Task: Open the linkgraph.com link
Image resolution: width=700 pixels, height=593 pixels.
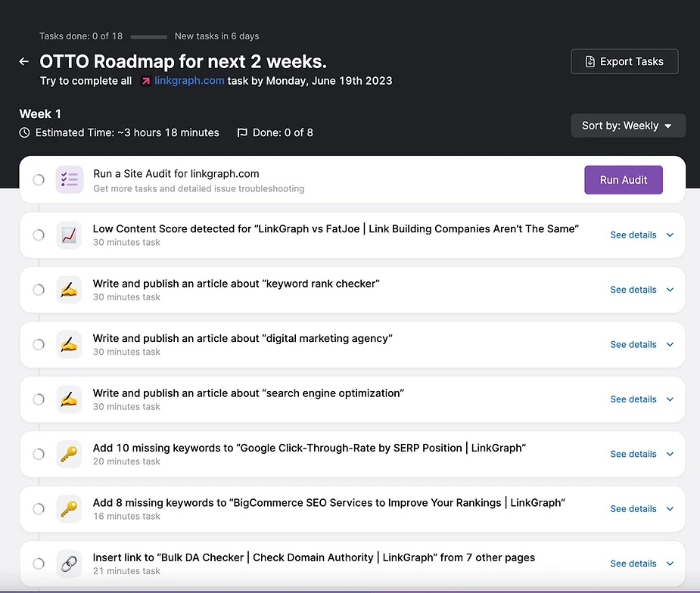Action: coord(189,81)
